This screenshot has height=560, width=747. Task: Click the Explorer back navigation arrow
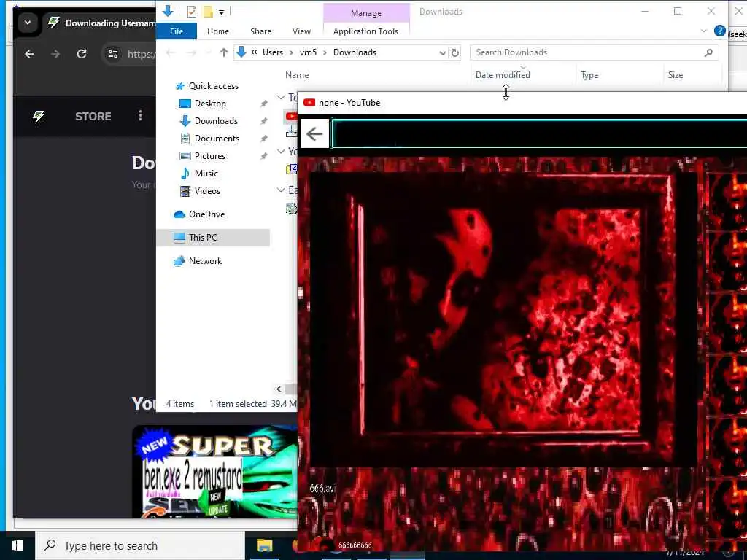coord(170,52)
